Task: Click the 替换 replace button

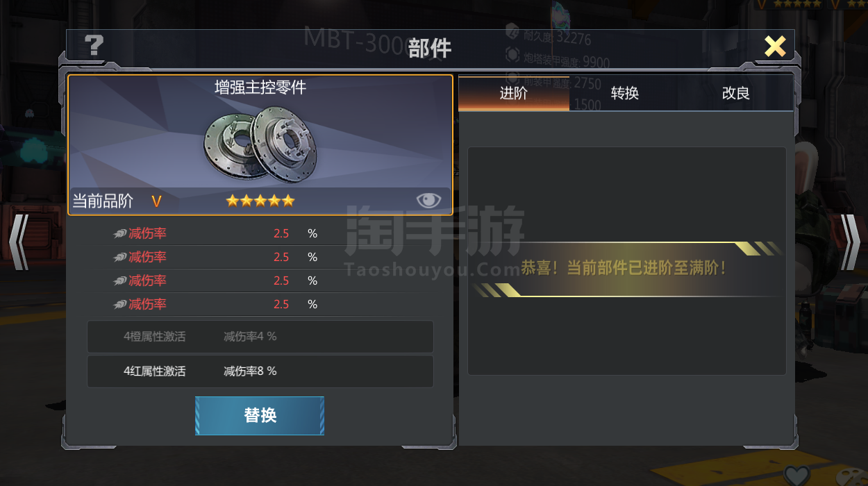Action: click(x=260, y=415)
